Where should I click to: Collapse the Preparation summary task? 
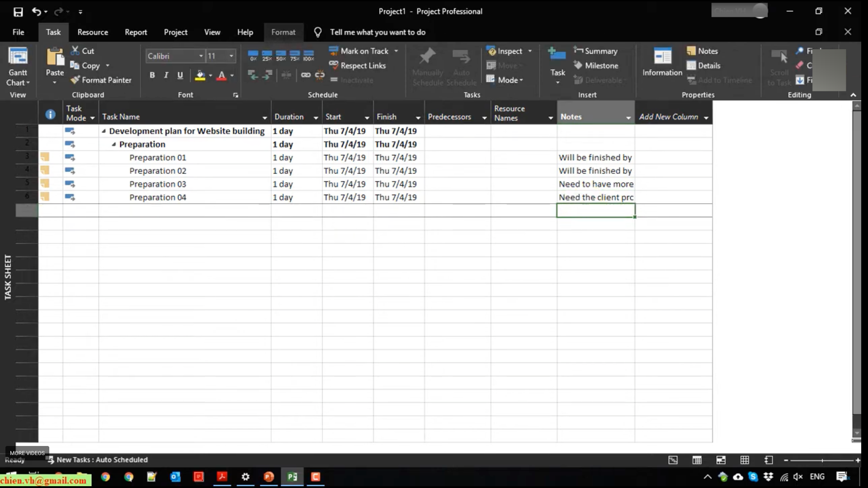(x=114, y=145)
